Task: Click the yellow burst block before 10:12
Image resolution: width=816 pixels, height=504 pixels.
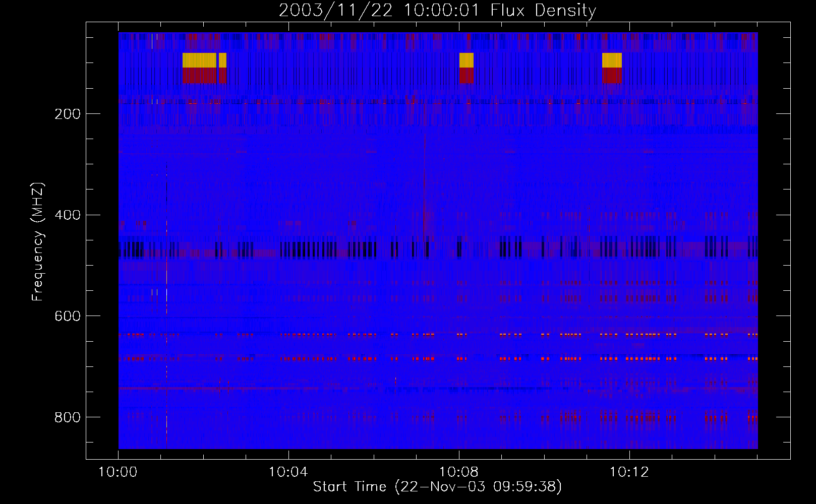Action: 612,60
